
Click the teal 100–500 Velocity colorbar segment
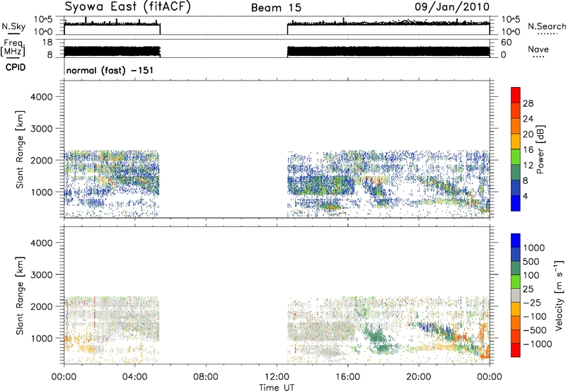click(x=516, y=268)
